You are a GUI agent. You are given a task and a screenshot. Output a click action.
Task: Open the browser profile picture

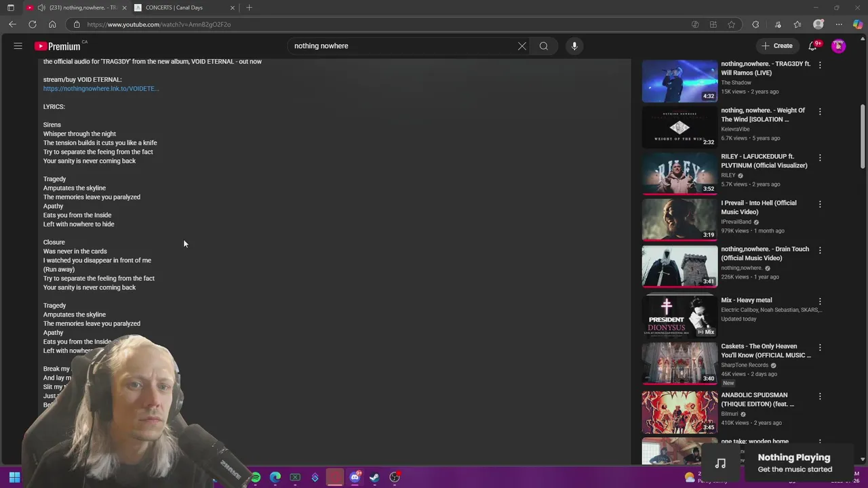[818, 24]
